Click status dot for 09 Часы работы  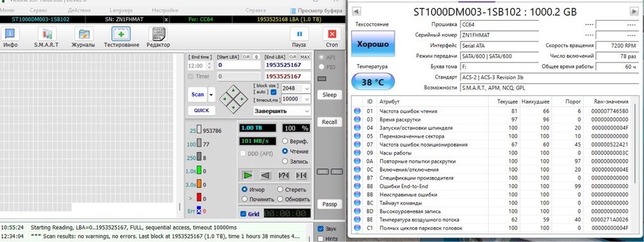(357, 153)
